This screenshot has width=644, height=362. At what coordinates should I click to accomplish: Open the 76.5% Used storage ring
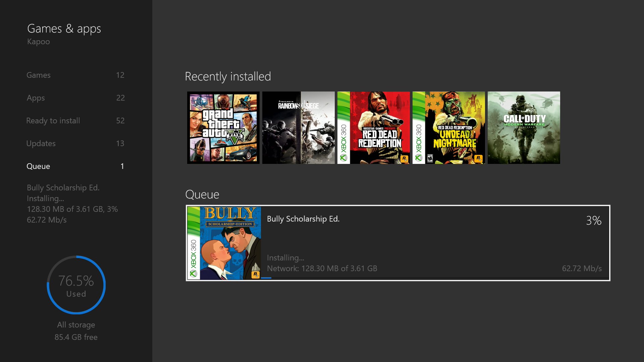click(x=76, y=285)
